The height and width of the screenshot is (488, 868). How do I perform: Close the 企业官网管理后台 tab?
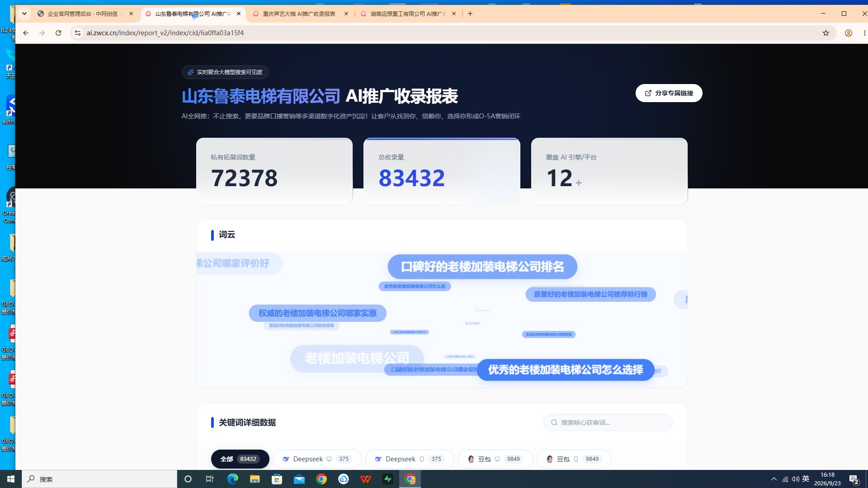coord(131,14)
